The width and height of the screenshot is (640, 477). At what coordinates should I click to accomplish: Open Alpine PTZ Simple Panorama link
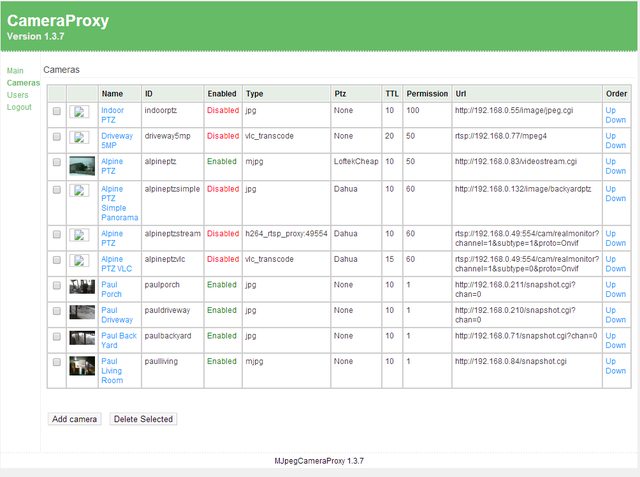(120, 203)
